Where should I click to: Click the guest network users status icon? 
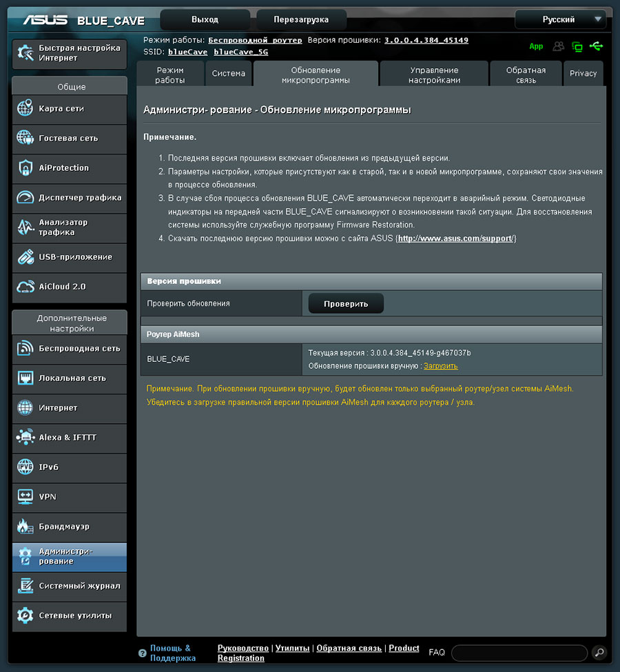[x=558, y=46]
